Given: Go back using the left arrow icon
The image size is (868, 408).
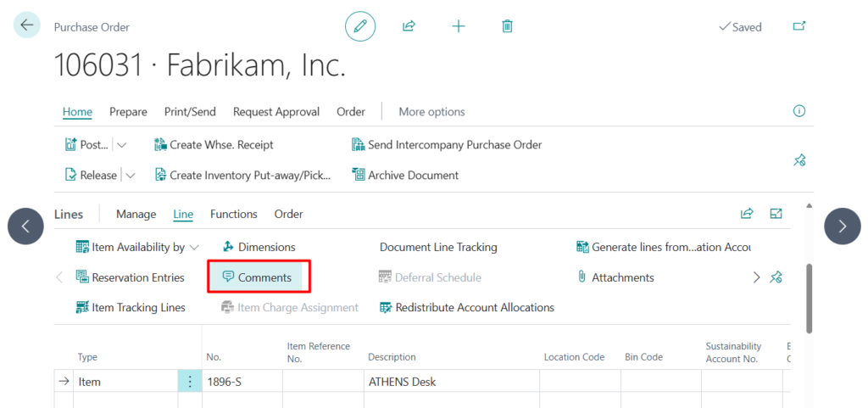Looking at the screenshot, I should pos(27,25).
